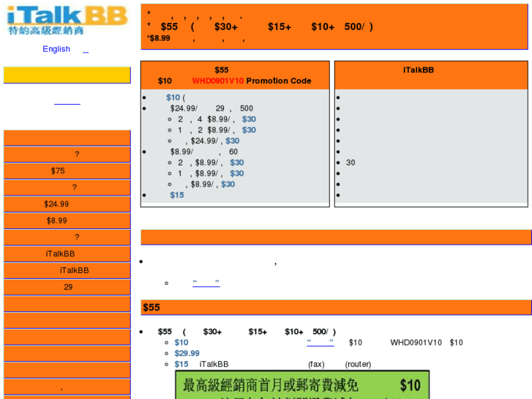Click the 30 bullet in iTalkBB box

pyautogui.click(x=351, y=163)
